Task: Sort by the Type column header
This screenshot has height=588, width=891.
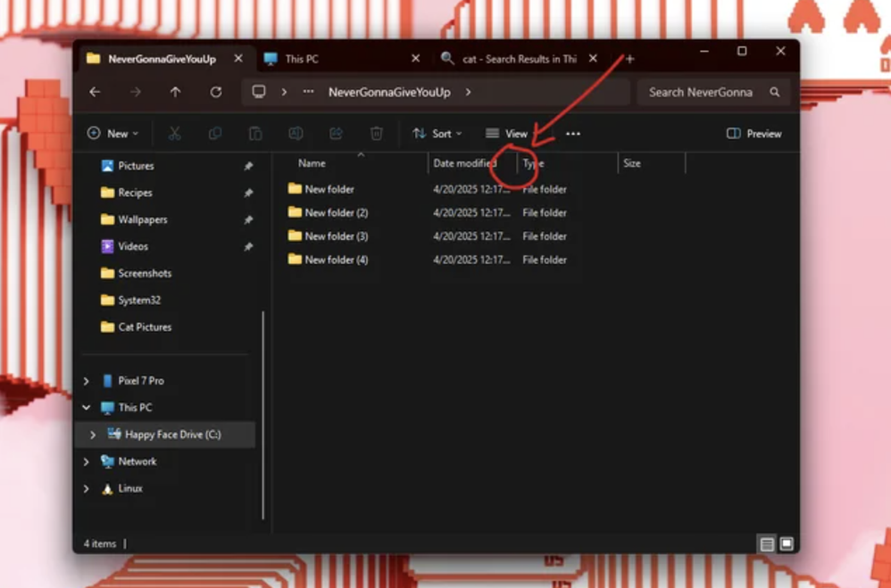Action: (x=567, y=163)
